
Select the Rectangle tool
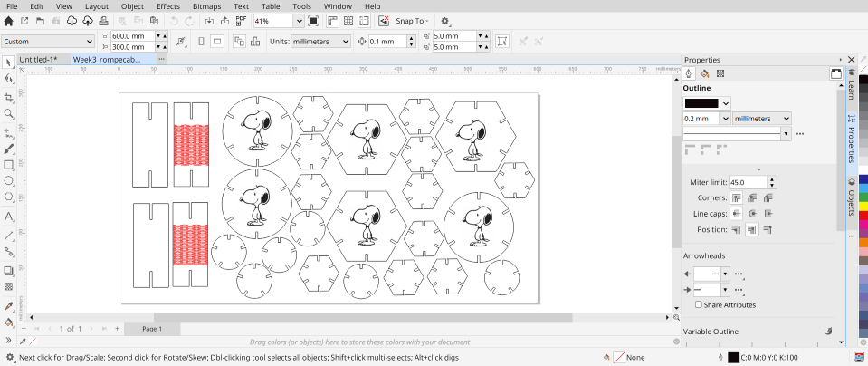point(8,165)
